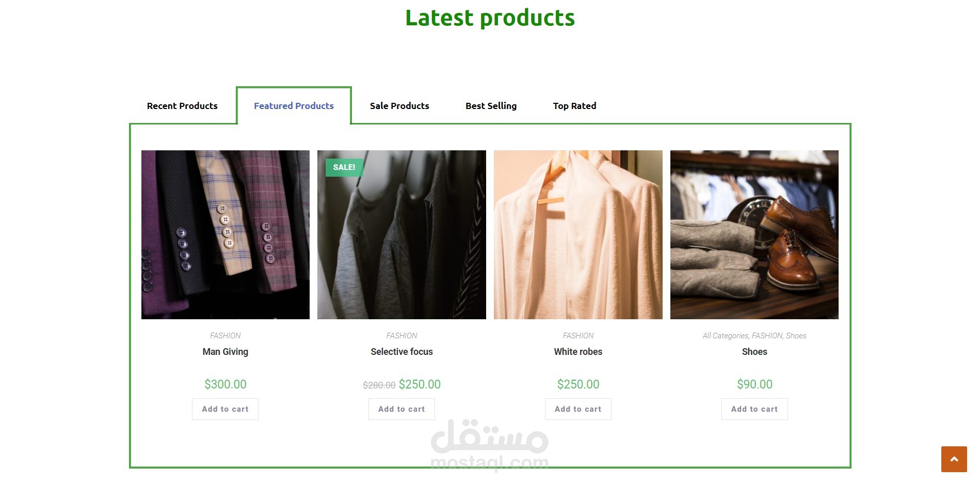Show the Best Selling tab
The width and height of the screenshot is (980, 483).
coord(491,106)
